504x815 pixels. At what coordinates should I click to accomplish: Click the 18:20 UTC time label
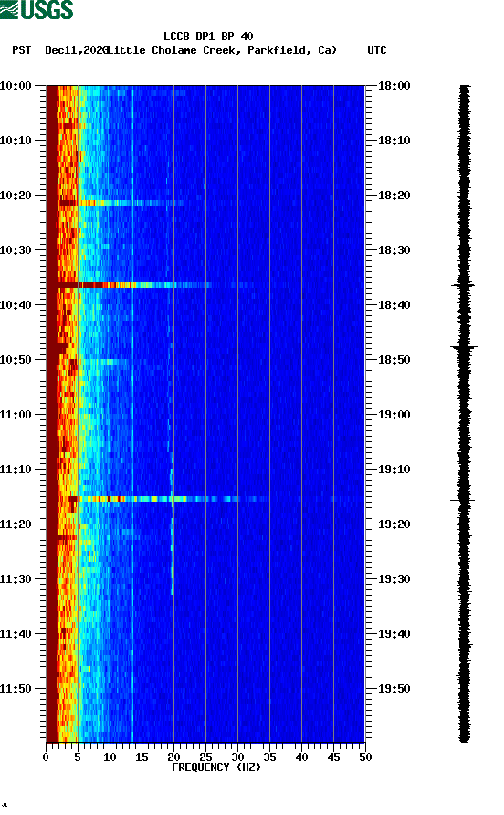coord(394,196)
